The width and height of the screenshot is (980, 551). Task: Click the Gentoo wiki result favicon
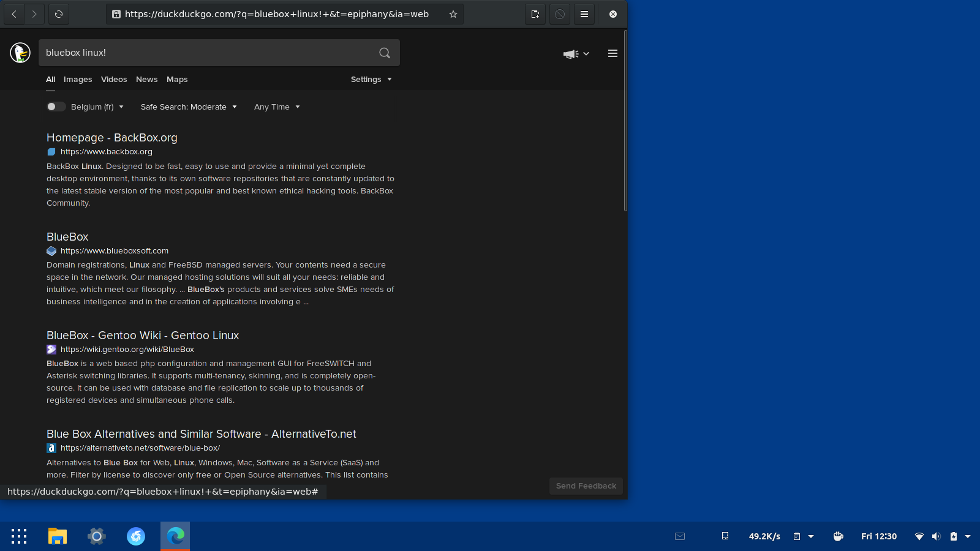coord(51,350)
